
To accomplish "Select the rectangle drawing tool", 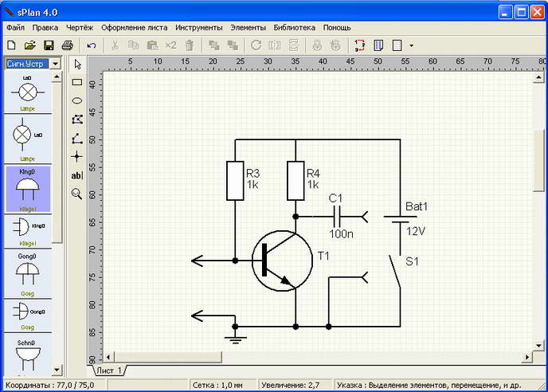I will (x=77, y=81).
